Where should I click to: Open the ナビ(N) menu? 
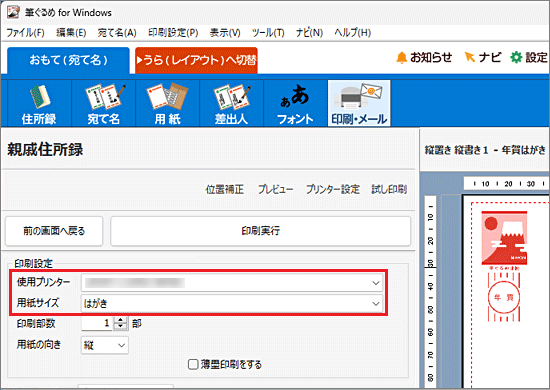tap(309, 33)
